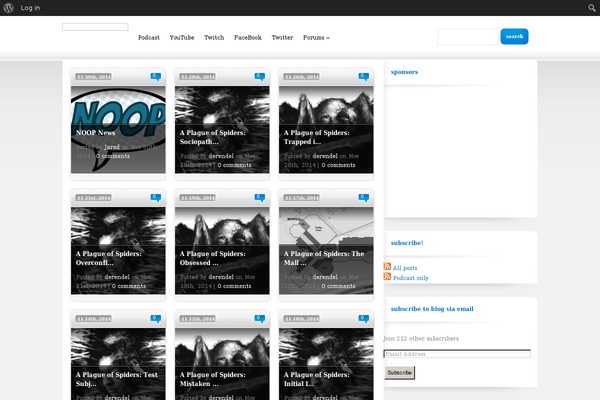Click the comment bubble on the 11 17th, 2014 card

tap(364, 198)
